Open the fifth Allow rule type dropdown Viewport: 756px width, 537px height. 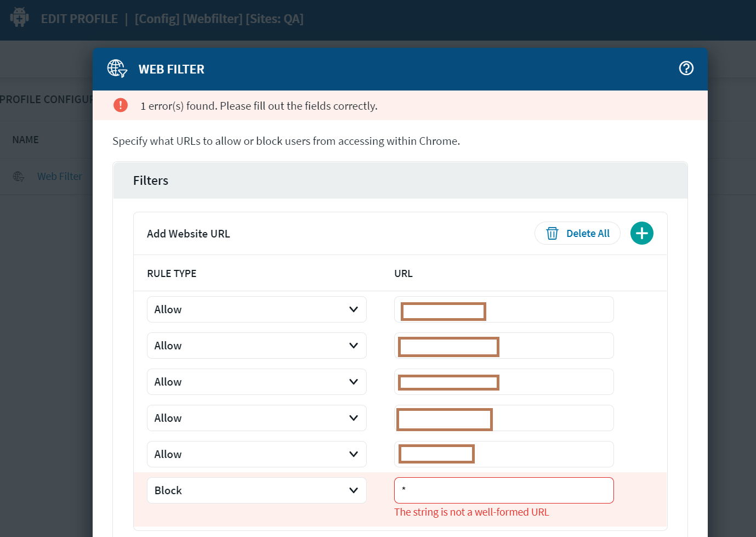257,454
